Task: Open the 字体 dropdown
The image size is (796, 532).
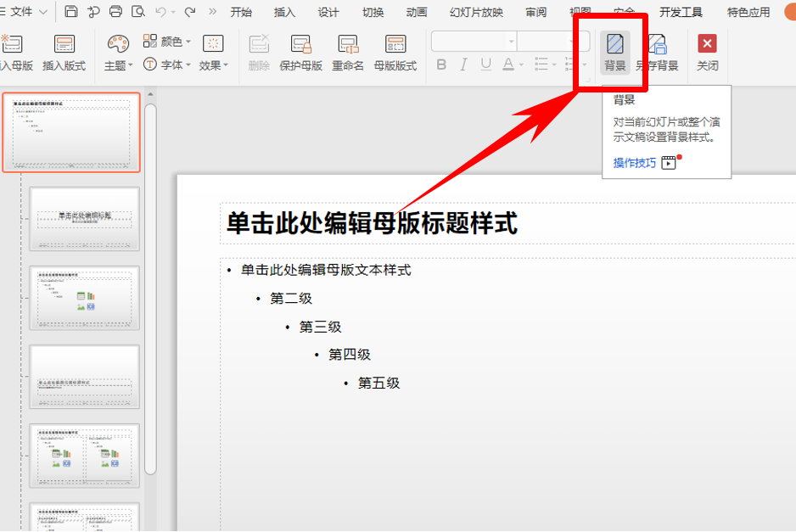Action: (167, 64)
